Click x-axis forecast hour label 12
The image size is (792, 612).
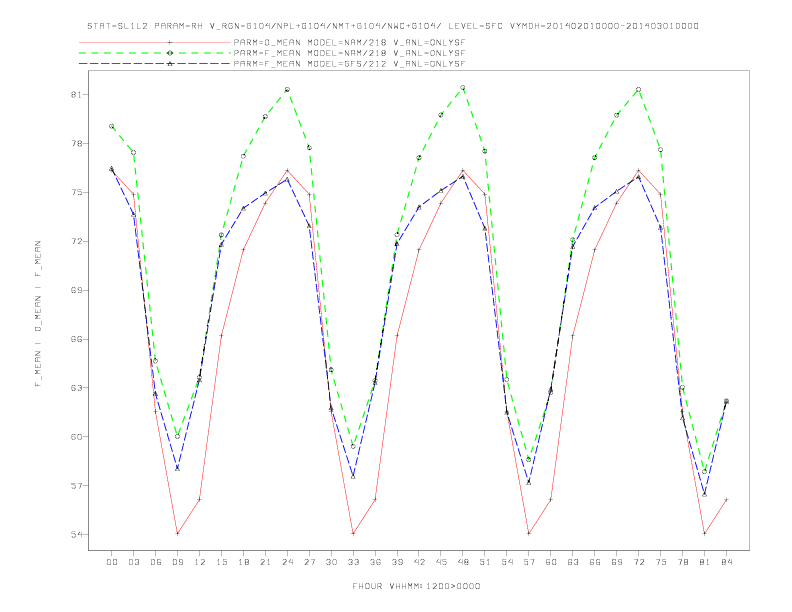pos(200,562)
